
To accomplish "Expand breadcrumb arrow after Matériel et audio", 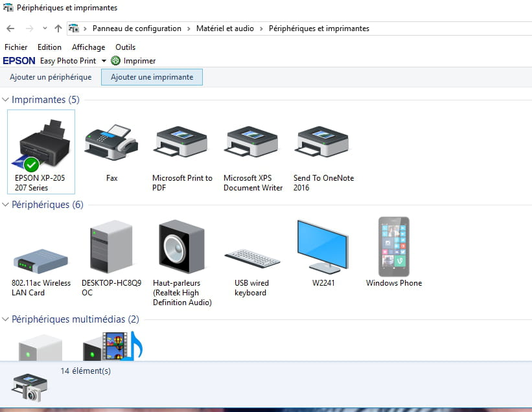I will pos(261,29).
